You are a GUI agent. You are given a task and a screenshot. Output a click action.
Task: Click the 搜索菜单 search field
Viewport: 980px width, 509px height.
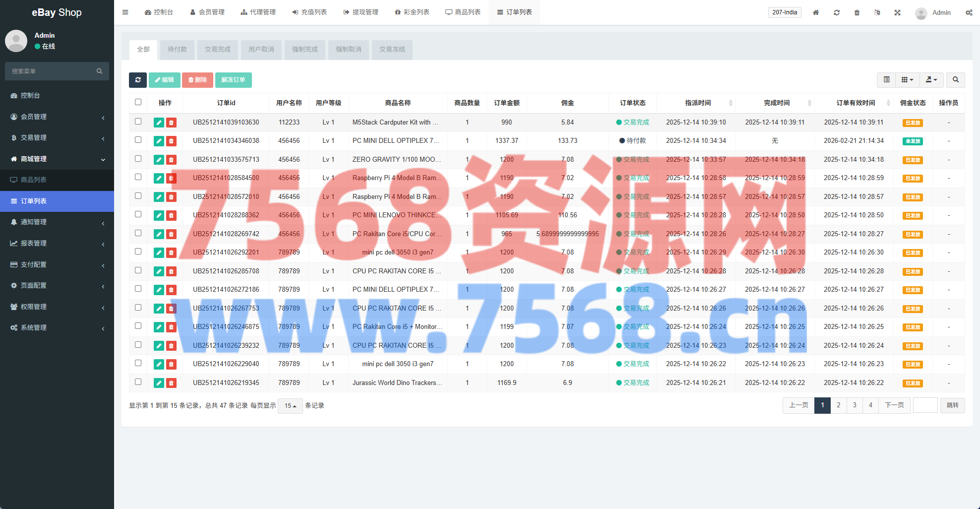tap(52, 71)
